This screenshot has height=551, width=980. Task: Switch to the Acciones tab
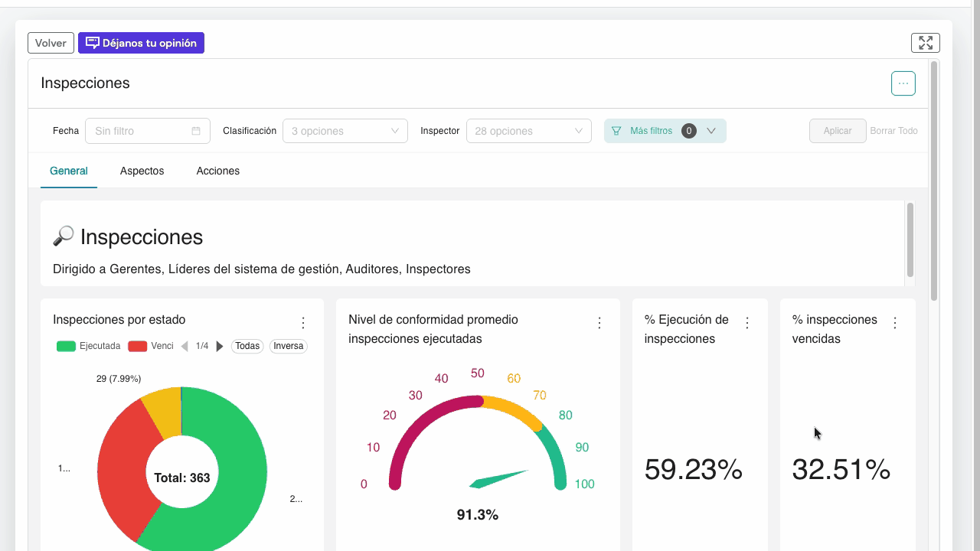click(217, 171)
